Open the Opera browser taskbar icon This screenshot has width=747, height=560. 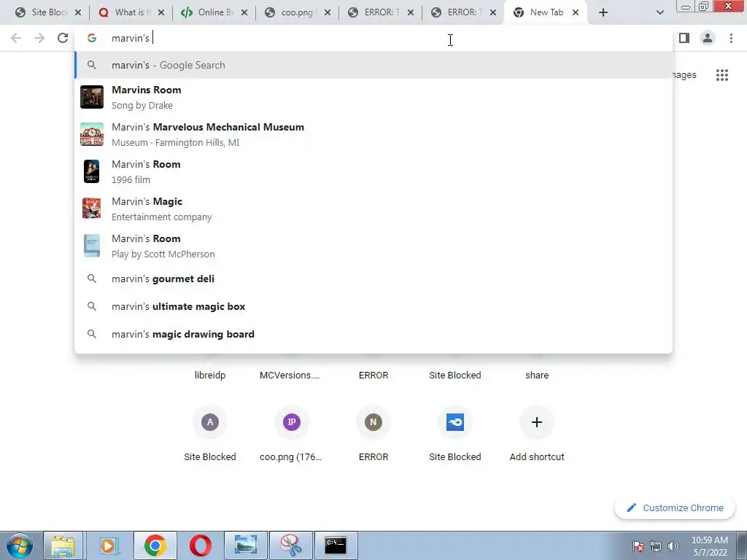[x=200, y=545]
